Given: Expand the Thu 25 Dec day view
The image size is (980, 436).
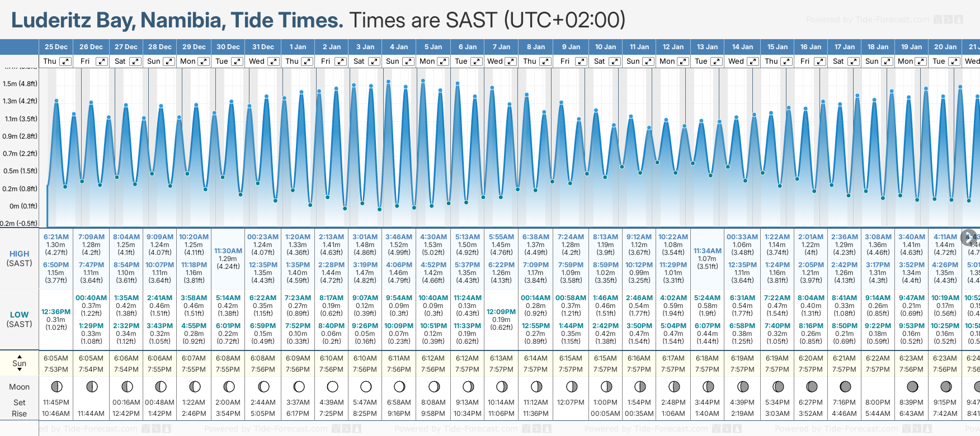Looking at the screenshot, I should (x=65, y=61).
